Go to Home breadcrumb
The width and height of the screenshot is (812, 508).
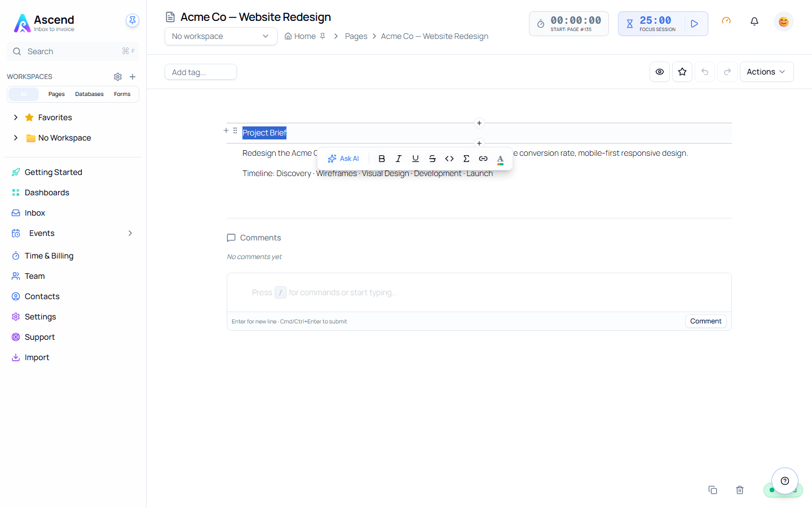(x=301, y=36)
